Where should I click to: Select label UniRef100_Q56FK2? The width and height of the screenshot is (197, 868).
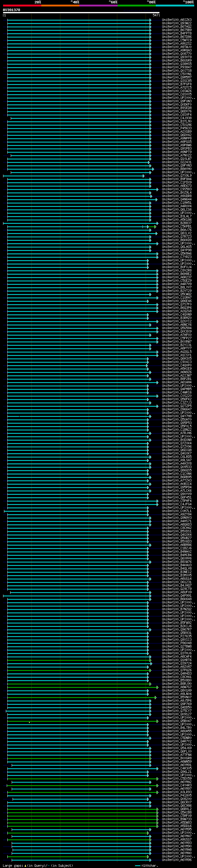click(x=177, y=399)
